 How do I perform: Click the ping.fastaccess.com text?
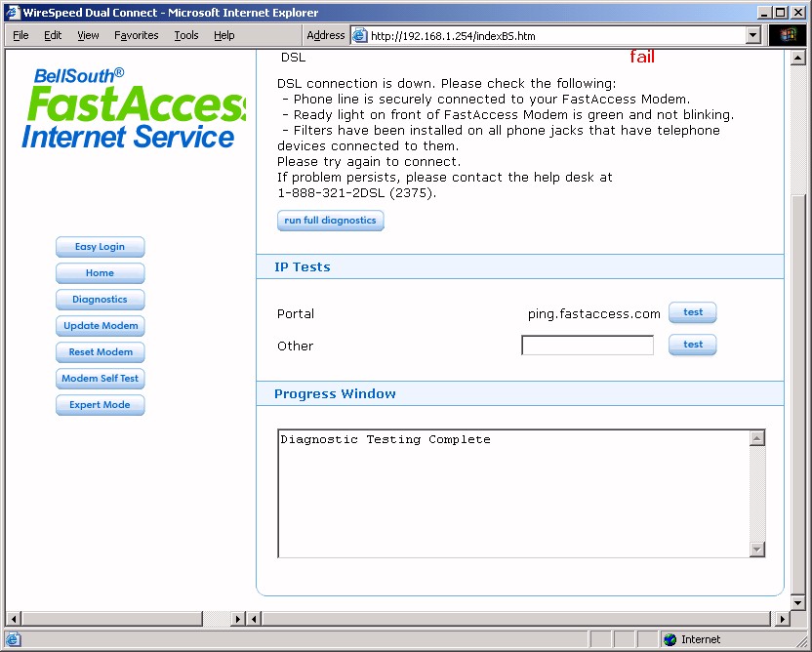pos(594,314)
